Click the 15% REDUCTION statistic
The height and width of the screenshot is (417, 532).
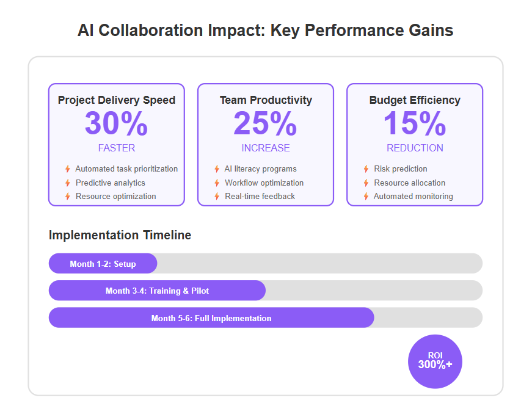tap(415, 131)
